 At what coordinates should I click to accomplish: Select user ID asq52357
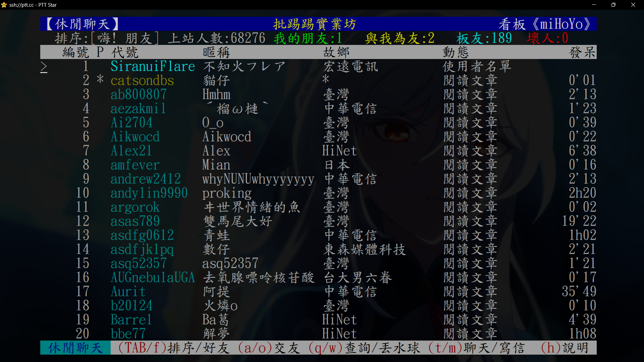point(139,263)
